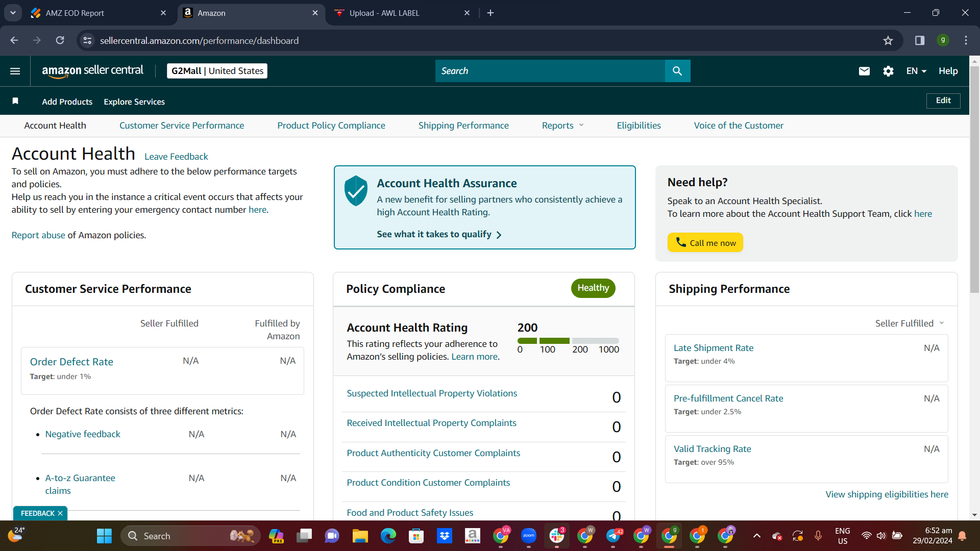The height and width of the screenshot is (551, 980).
Task: Open the Order Defect Rate link
Action: click(71, 362)
